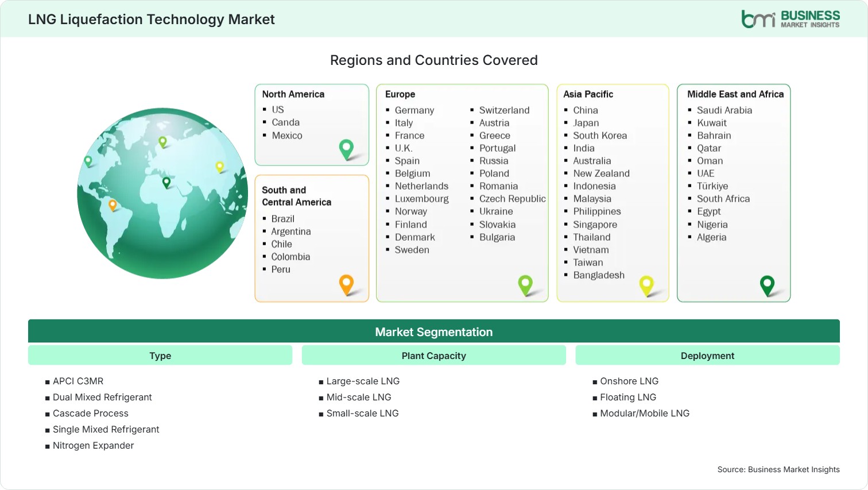
Task: Click 'New Zealand' in Asia Pacific list
Action: click(x=601, y=173)
